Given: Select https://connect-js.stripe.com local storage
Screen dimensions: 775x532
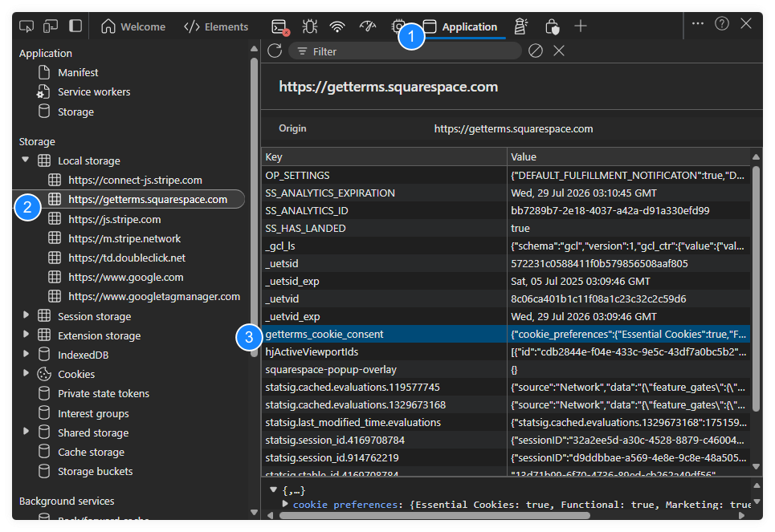Looking at the screenshot, I should (135, 180).
